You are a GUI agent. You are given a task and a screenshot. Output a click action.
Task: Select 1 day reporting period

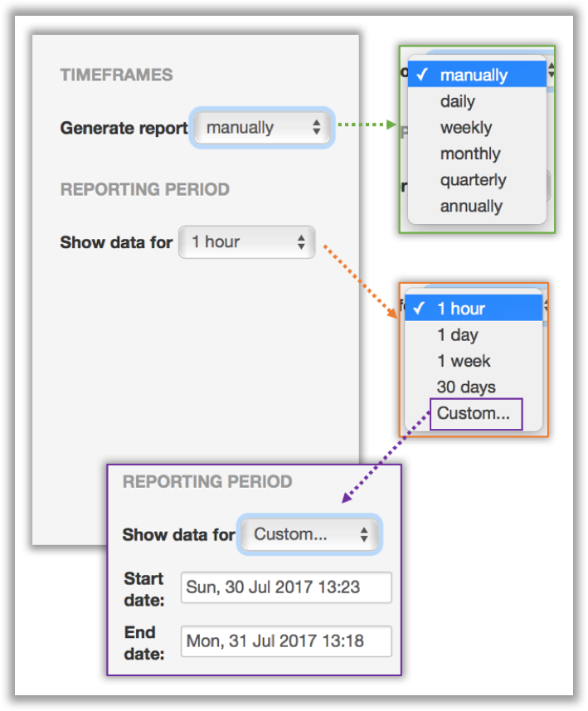tap(459, 334)
